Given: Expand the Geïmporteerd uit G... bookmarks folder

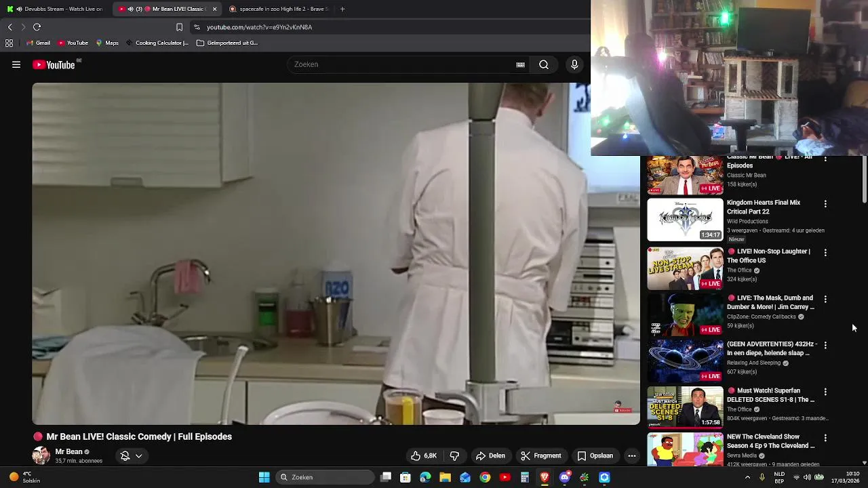Looking at the screenshot, I should pos(227,43).
